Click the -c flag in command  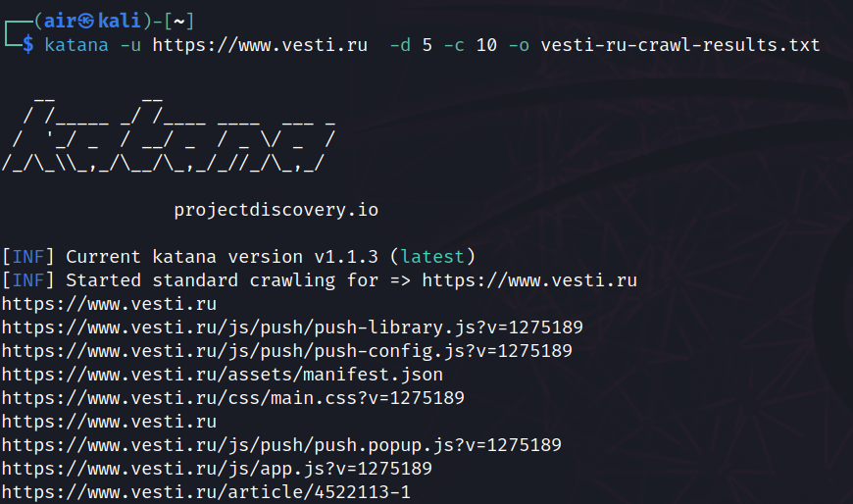pos(454,45)
